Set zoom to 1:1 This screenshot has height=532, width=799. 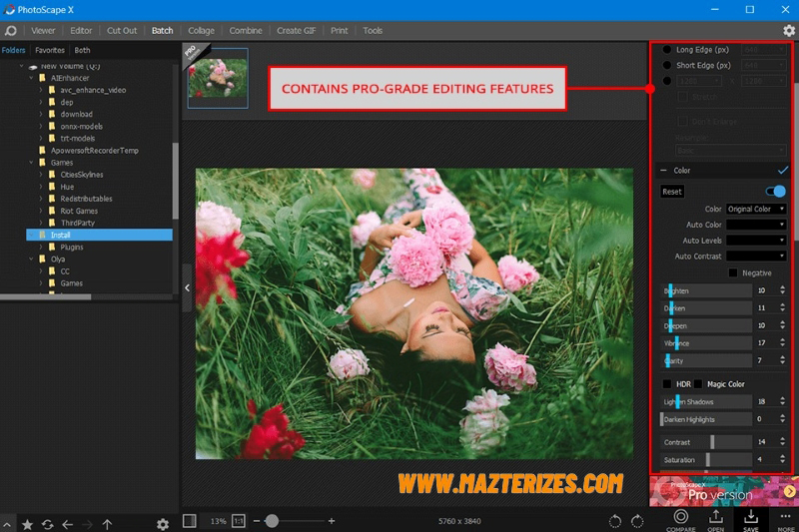[238, 521]
